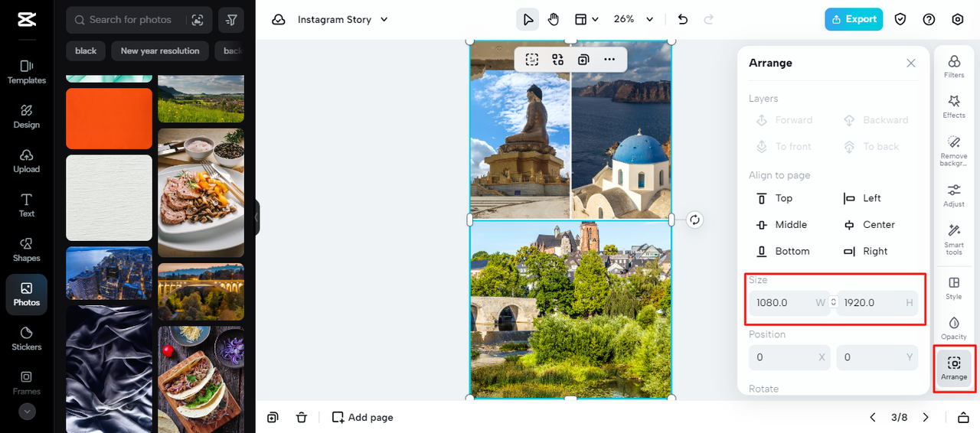This screenshot has width=980, height=433.
Task: Pick the plated meat dish photo
Action: pos(201,193)
